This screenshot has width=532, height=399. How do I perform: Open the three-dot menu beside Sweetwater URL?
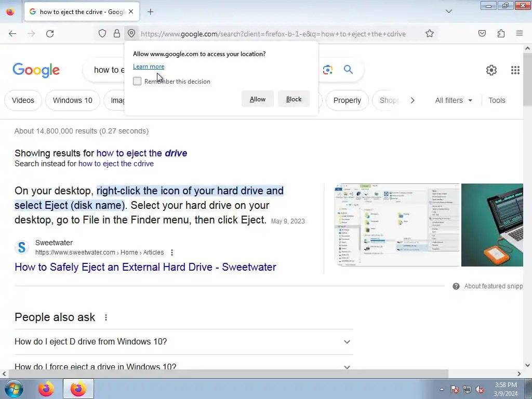point(172,252)
